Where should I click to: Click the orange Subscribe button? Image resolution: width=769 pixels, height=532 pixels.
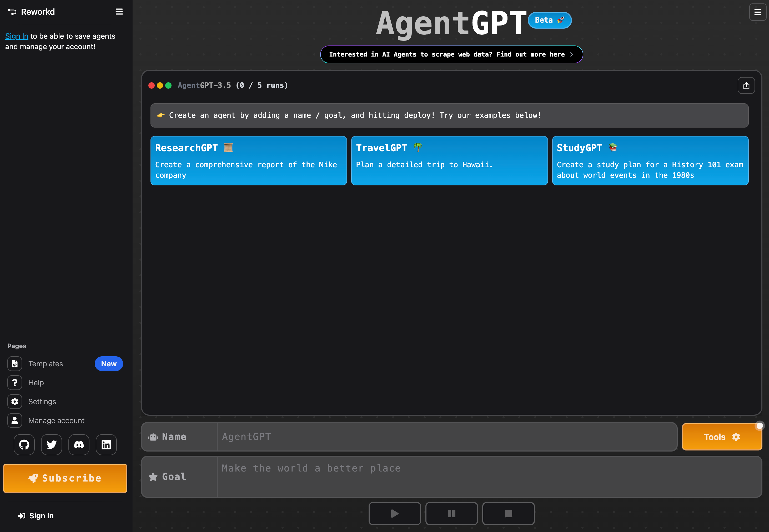click(65, 478)
